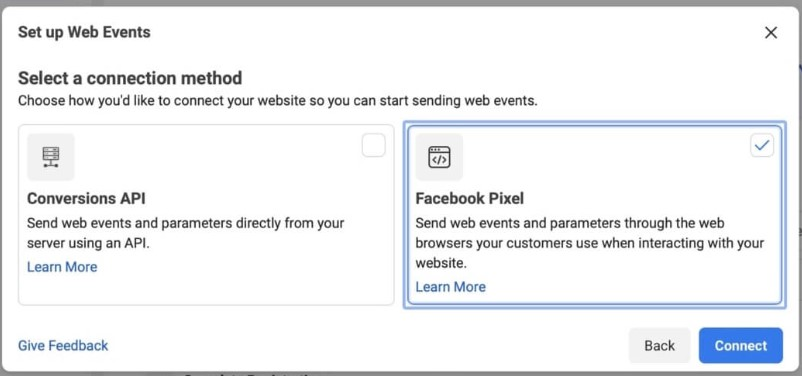
Task: Check the Conversions API checkbox
Action: tap(373, 145)
